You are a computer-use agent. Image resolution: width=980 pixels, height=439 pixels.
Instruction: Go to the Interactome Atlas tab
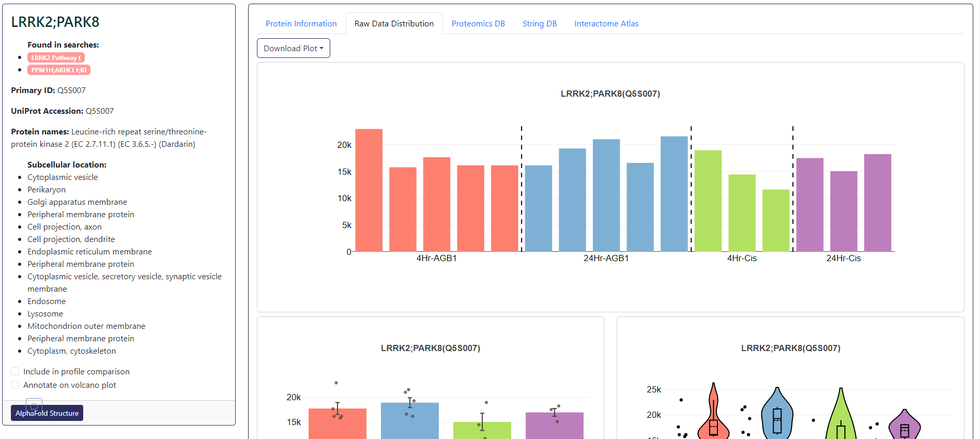click(x=606, y=24)
